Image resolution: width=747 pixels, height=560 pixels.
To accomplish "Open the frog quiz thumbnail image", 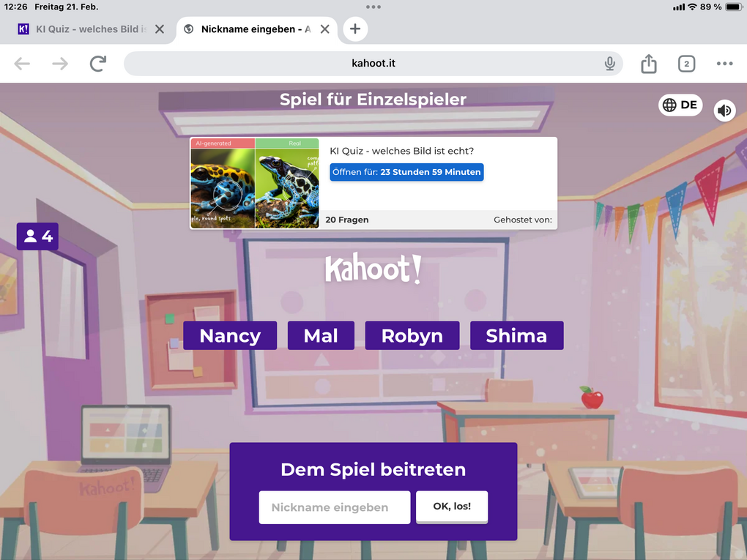I will click(x=254, y=183).
